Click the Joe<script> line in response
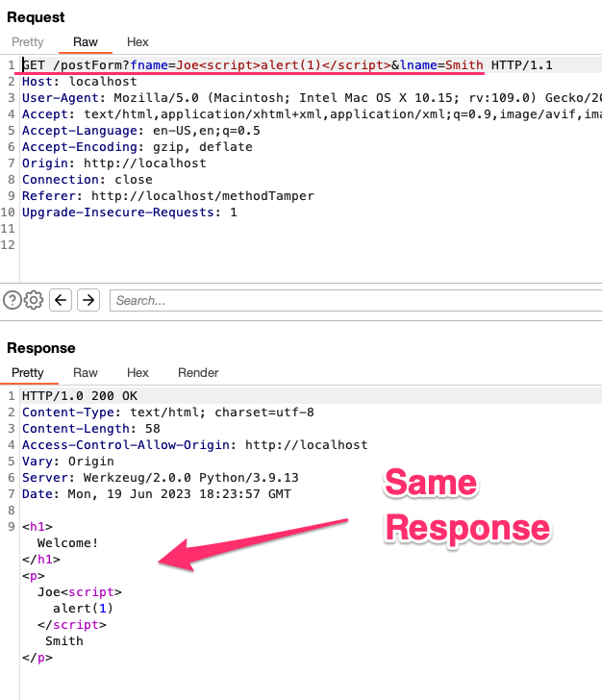 80,592
